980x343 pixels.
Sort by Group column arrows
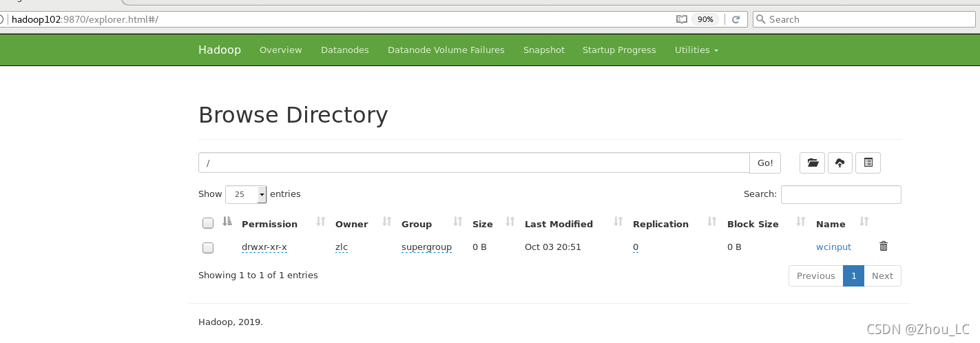(x=458, y=222)
